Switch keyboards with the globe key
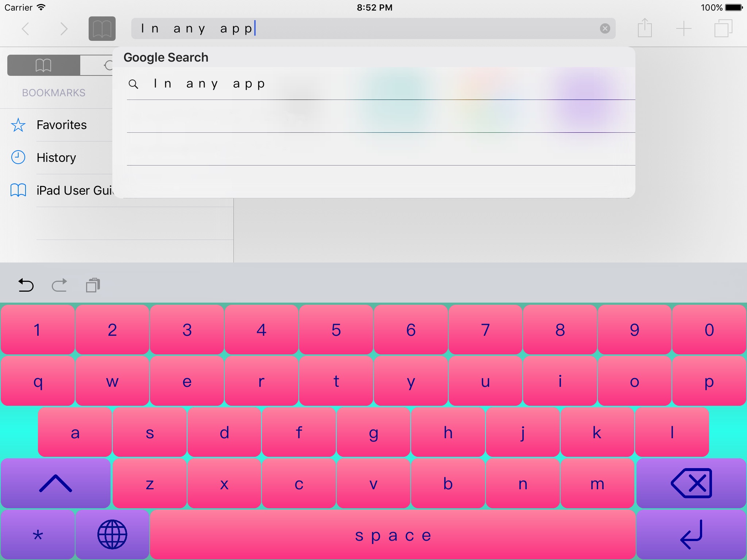 point(112,534)
